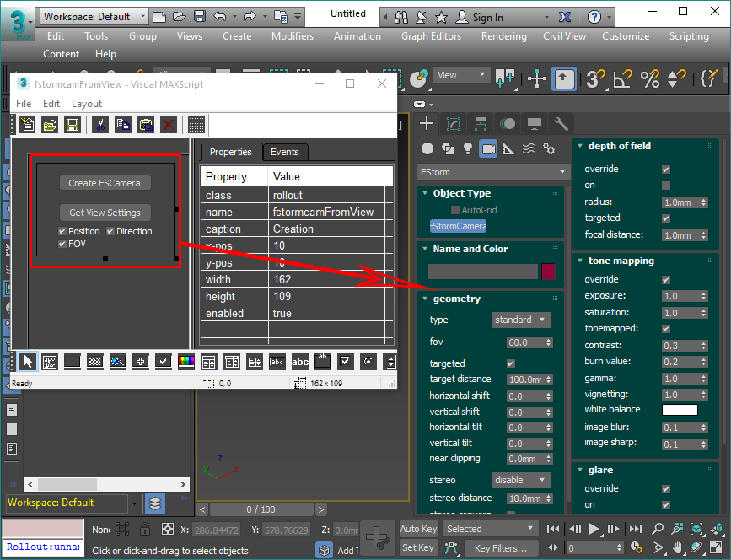Screen dimensions: 731x560
Task: Toggle FOV checkbox in rollout
Action: (62, 244)
